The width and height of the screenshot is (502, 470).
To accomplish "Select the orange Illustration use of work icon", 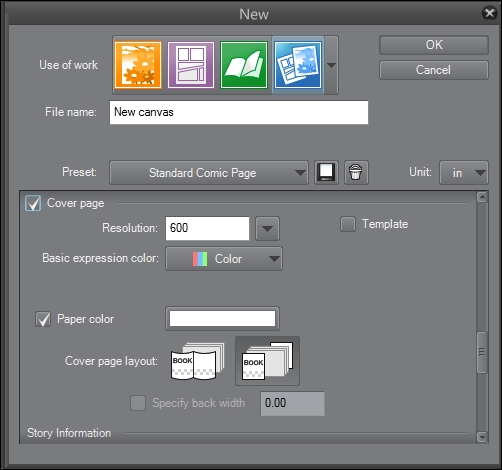I will (x=138, y=65).
